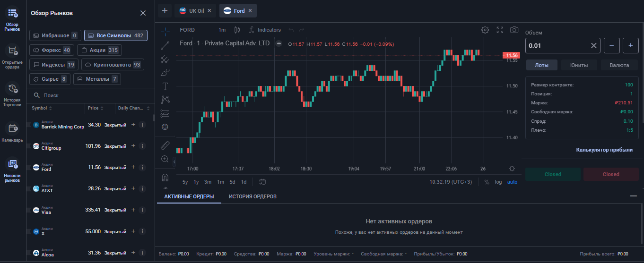Click the plus icon in the Visa row

coord(133,210)
